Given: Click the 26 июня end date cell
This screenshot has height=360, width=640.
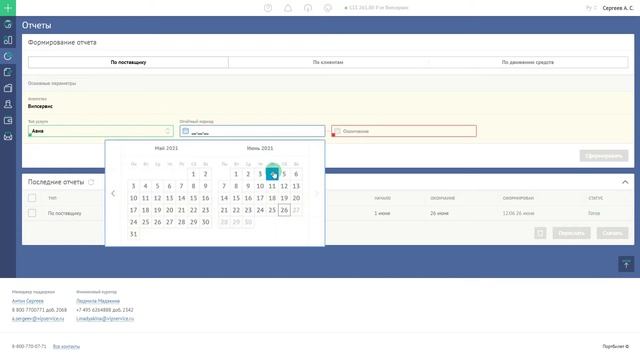Looking at the screenshot, I should pyautogui.click(x=439, y=213).
